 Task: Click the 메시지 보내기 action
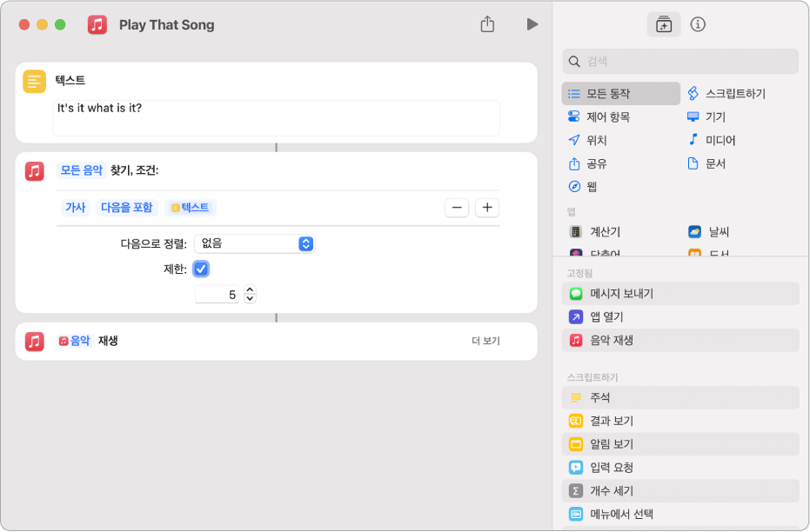(x=680, y=294)
